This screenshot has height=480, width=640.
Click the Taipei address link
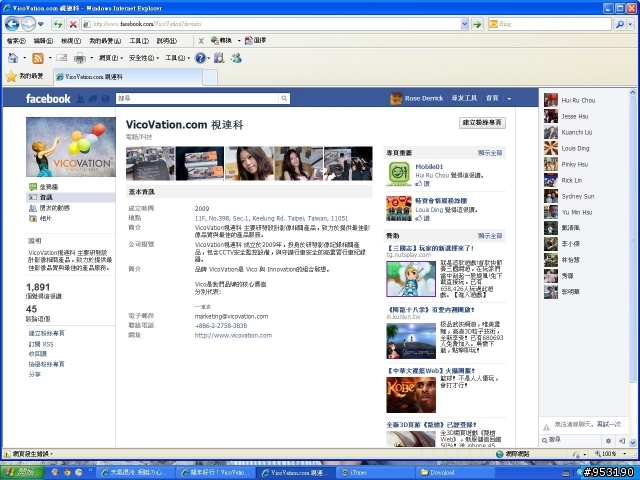(271, 218)
